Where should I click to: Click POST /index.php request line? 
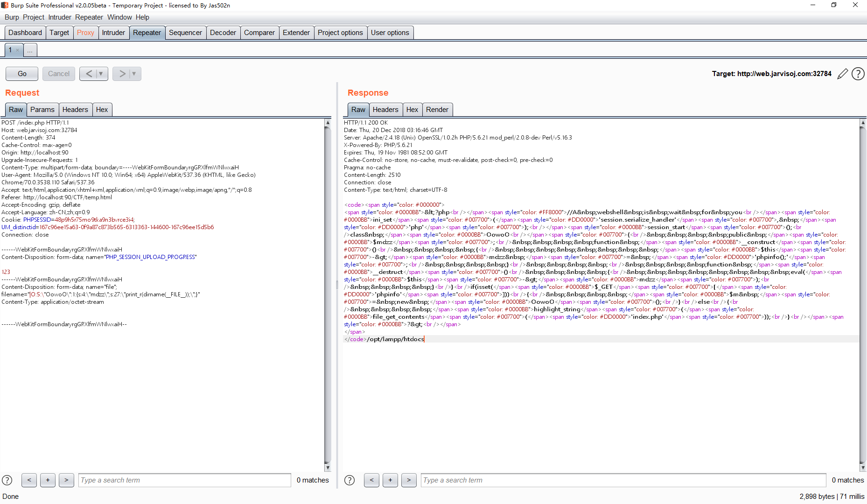(x=35, y=123)
